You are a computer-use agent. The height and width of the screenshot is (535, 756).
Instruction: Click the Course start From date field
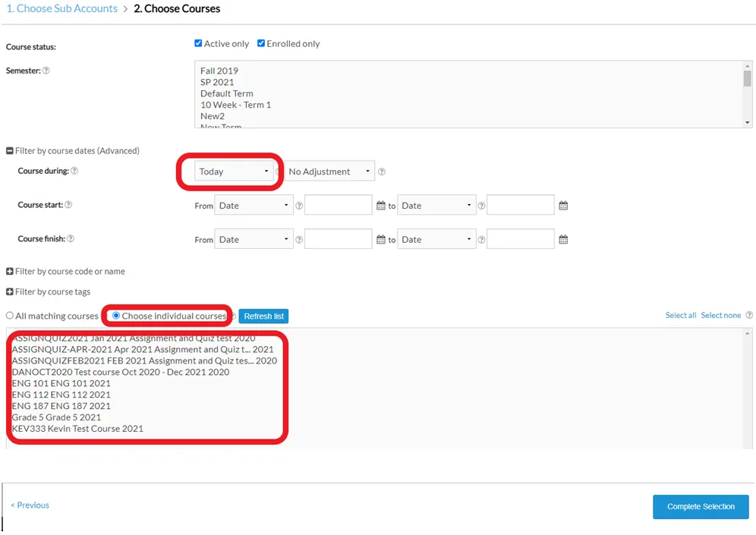pyautogui.click(x=339, y=206)
